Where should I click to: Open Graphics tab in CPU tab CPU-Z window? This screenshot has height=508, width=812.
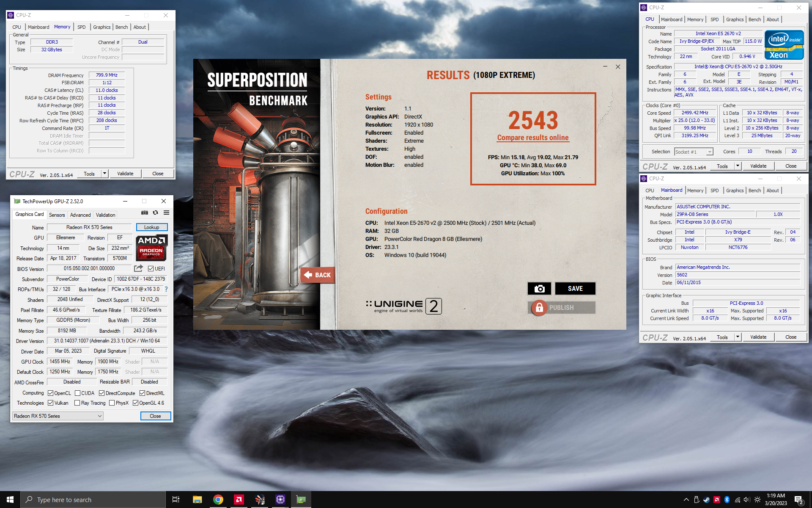(735, 19)
